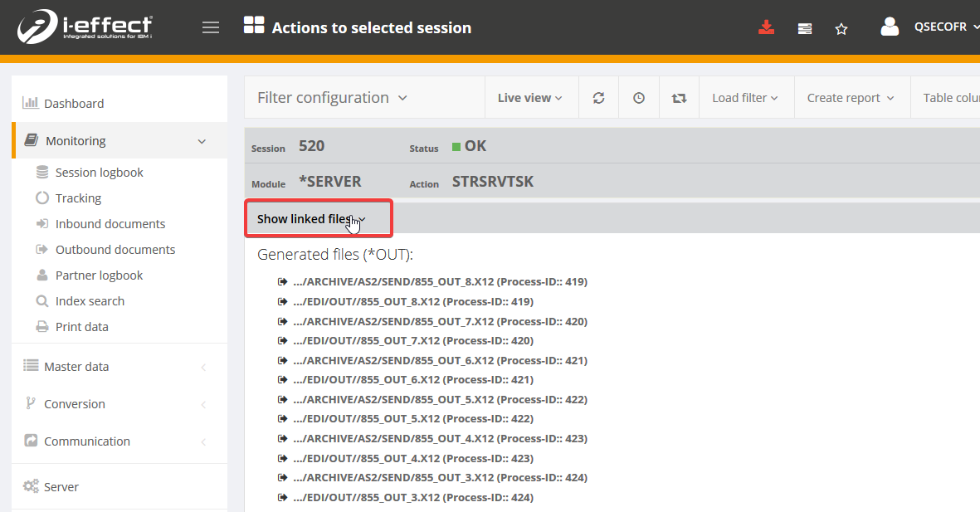Open the Live view dropdown

tap(529, 98)
